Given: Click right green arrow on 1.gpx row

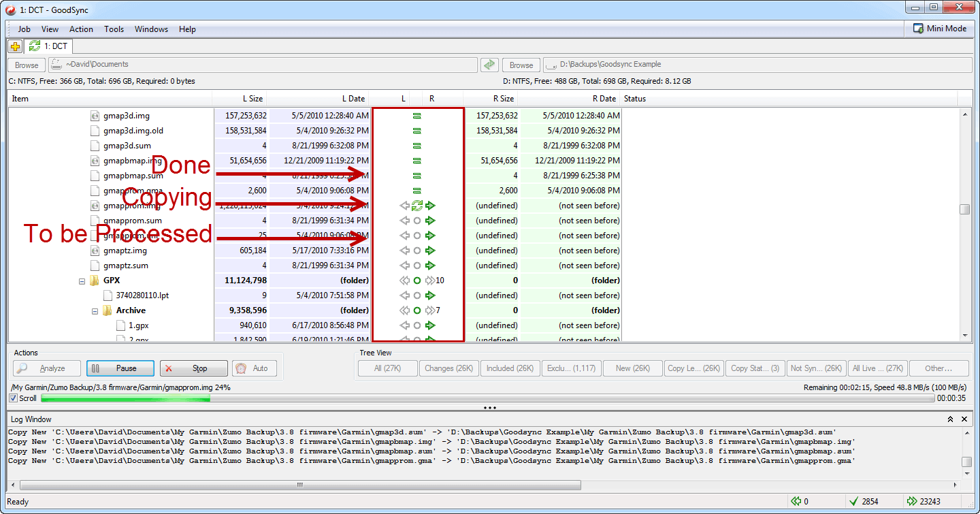Looking at the screenshot, I should pos(430,325).
